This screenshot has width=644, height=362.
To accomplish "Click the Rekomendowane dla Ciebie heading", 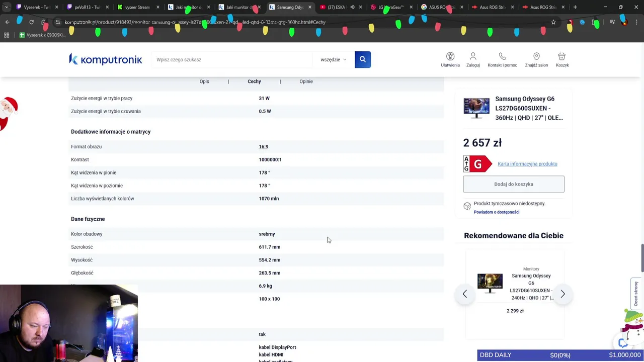I will tap(514, 235).
